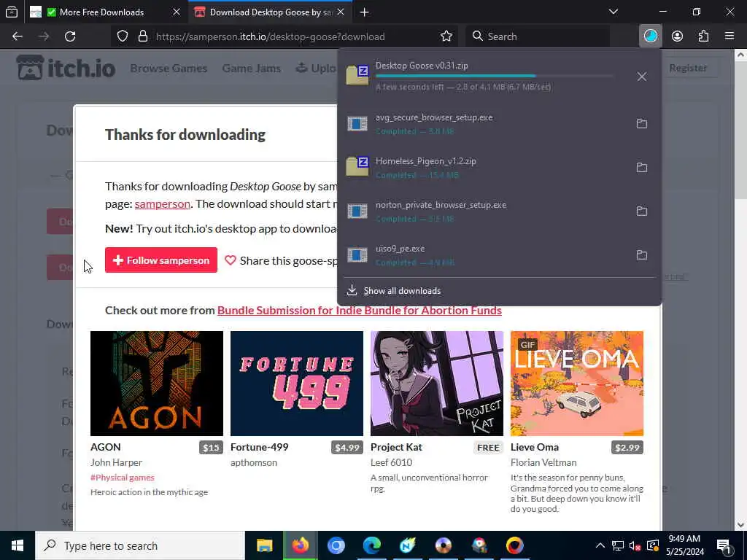Open the Firefox downloads panel button

650,36
